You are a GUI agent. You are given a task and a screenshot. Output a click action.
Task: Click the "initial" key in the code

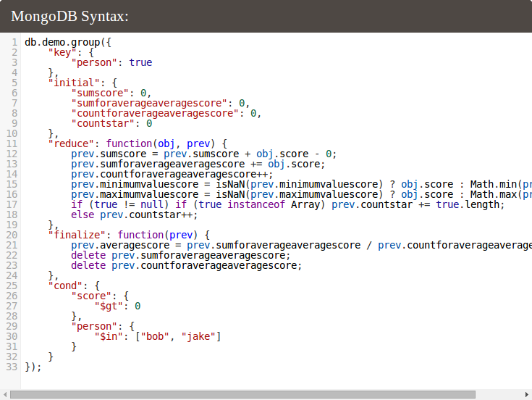point(74,83)
